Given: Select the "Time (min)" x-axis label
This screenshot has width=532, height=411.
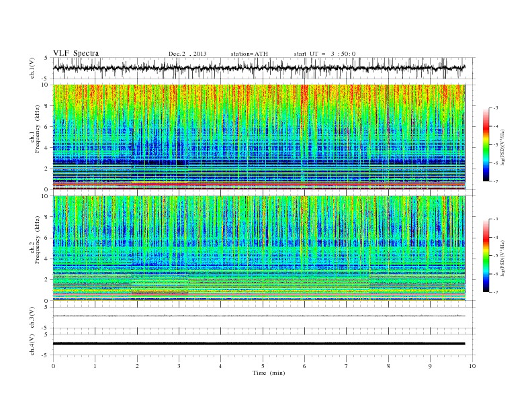Looking at the screenshot, I should point(269,373).
